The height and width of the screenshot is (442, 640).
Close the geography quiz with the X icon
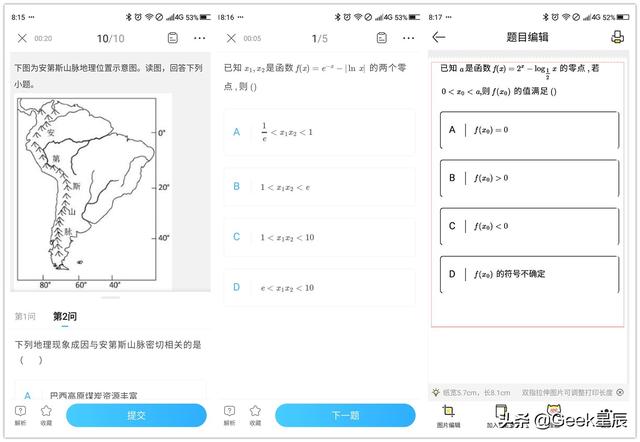(x=22, y=38)
